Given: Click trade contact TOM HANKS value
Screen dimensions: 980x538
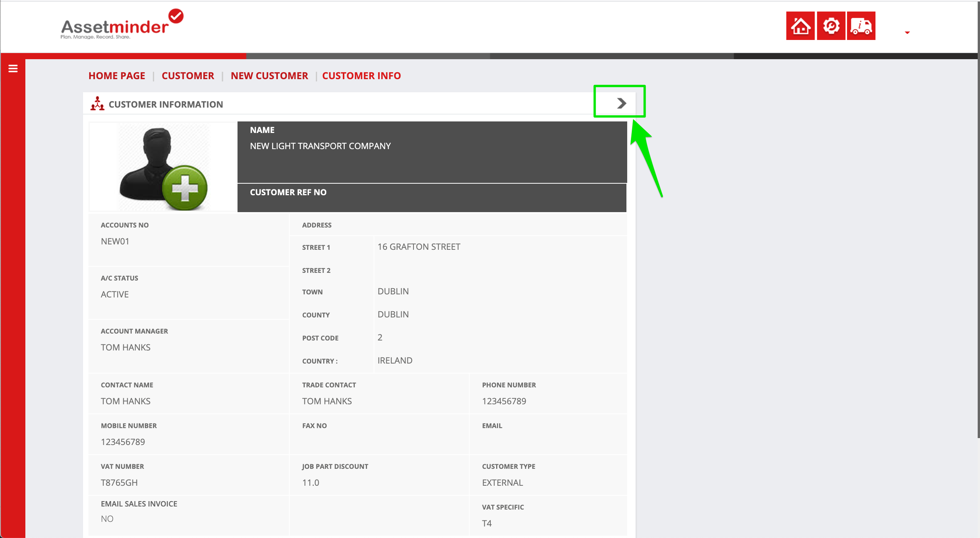Looking at the screenshot, I should pyautogui.click(x=327, y=401).
